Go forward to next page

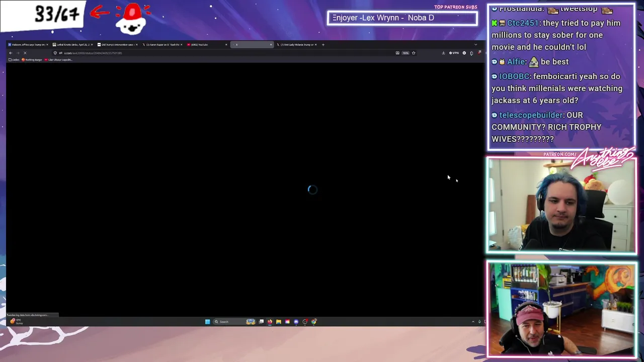18,53
